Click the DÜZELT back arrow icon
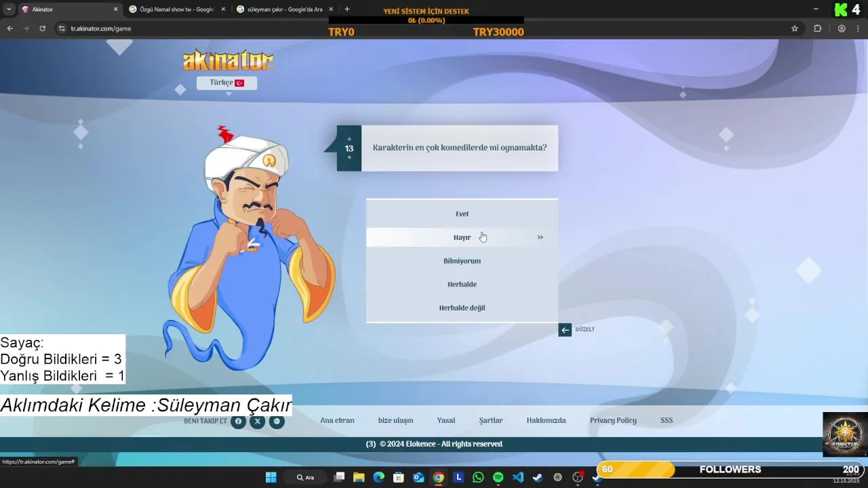Viewport: 868px width, 488px height. click(565, 330)
